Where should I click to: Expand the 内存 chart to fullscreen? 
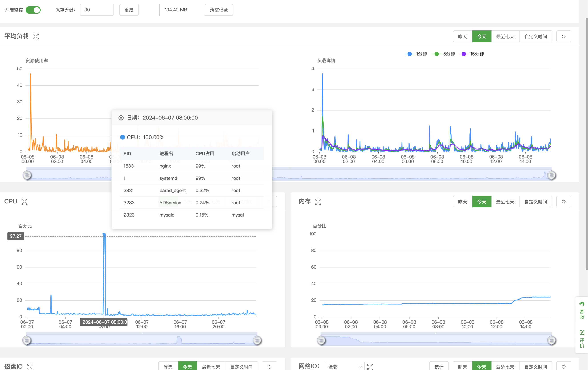point(318,202)
